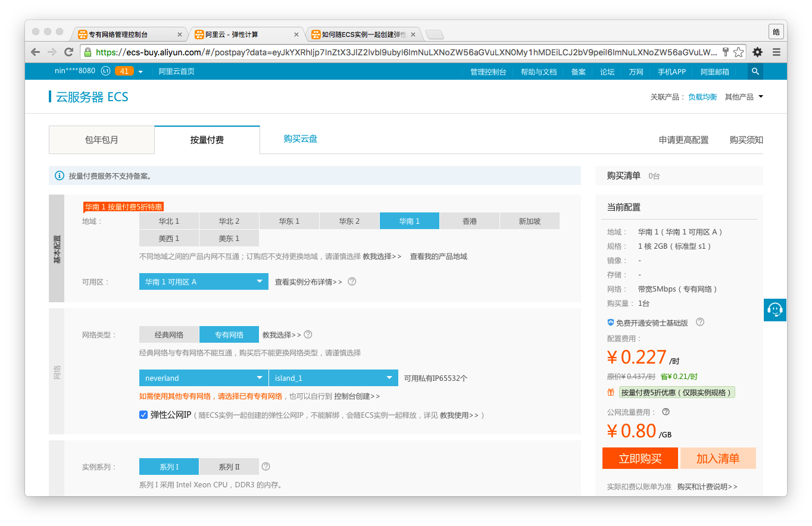Click help icon next to 可用区 distribution link

pos(352,281)
